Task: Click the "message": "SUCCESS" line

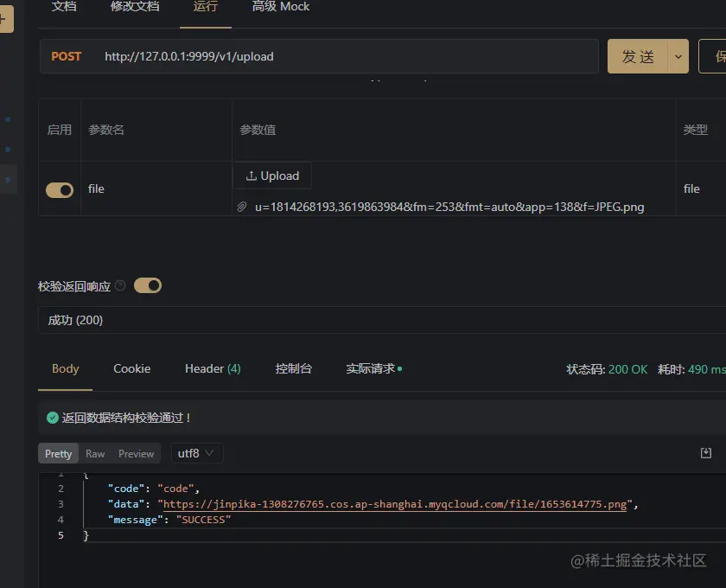Action: point(169,520)
